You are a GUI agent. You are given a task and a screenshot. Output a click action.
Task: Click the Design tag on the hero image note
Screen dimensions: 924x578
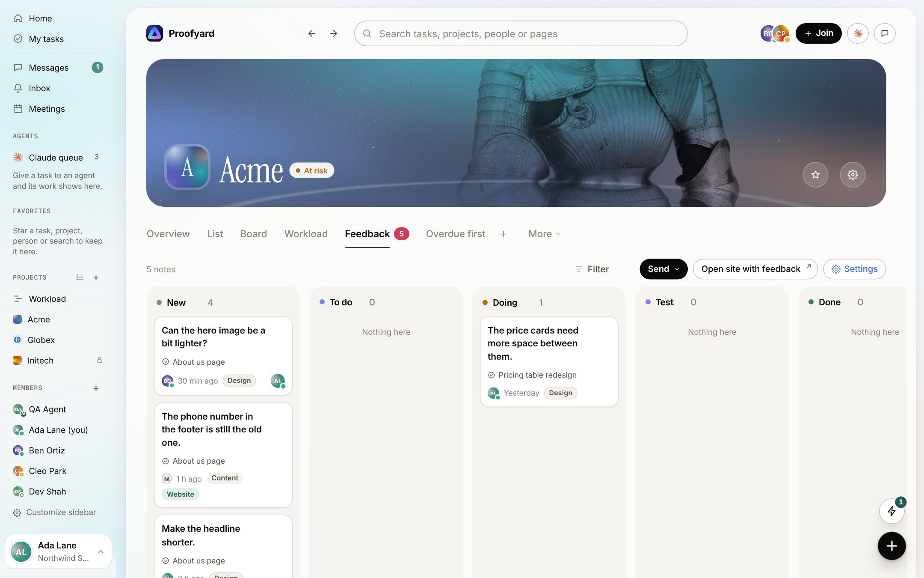pos(239,381)
